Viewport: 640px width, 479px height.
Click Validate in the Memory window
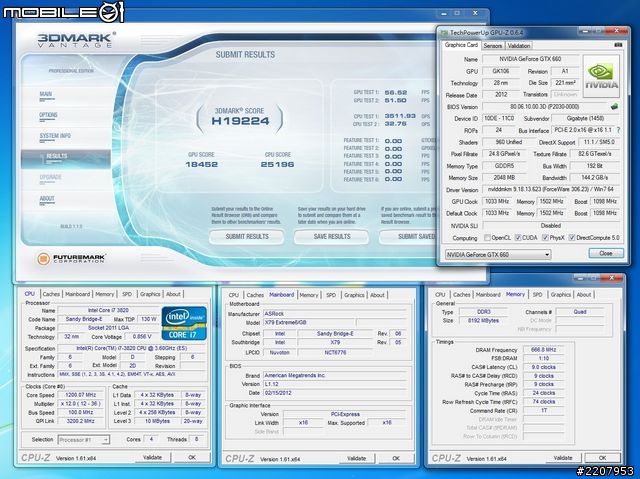pyautogui.click(x=563, y=458)
